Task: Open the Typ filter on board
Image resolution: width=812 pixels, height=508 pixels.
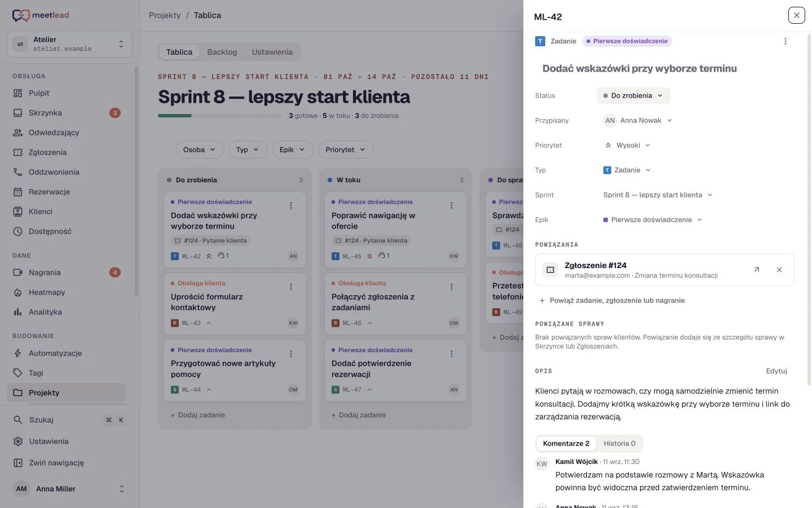Action: point(248,150)
